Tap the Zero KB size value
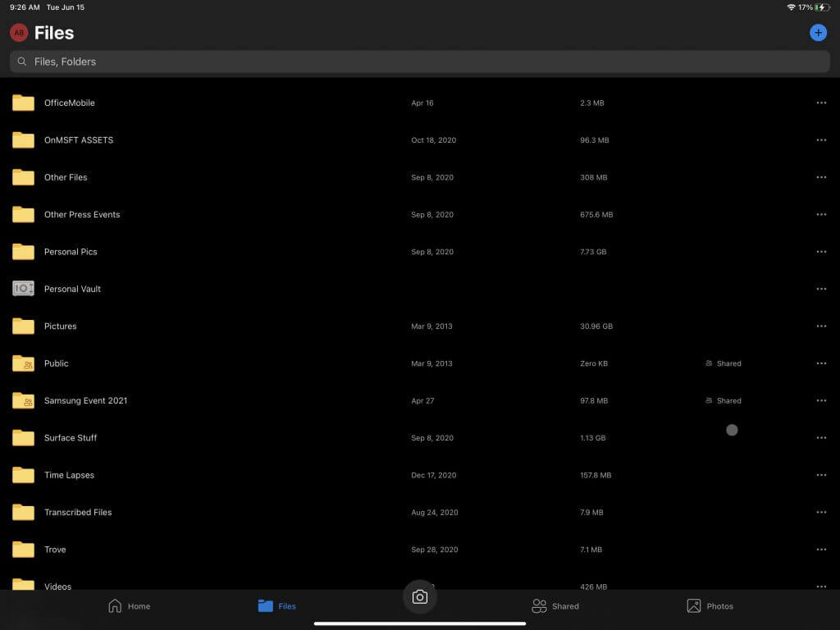Image resolution: width=840 pixels, height=630 pixels. (x=594, y=363)
